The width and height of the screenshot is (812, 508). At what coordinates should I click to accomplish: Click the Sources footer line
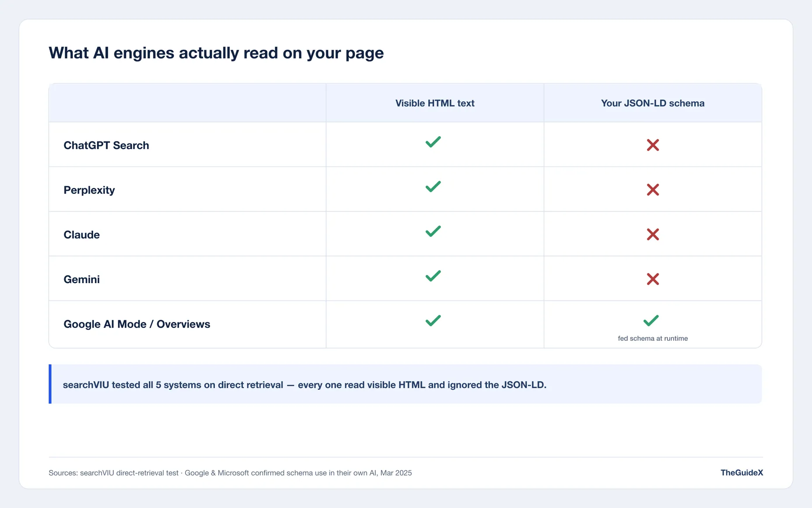click(230, 473)
